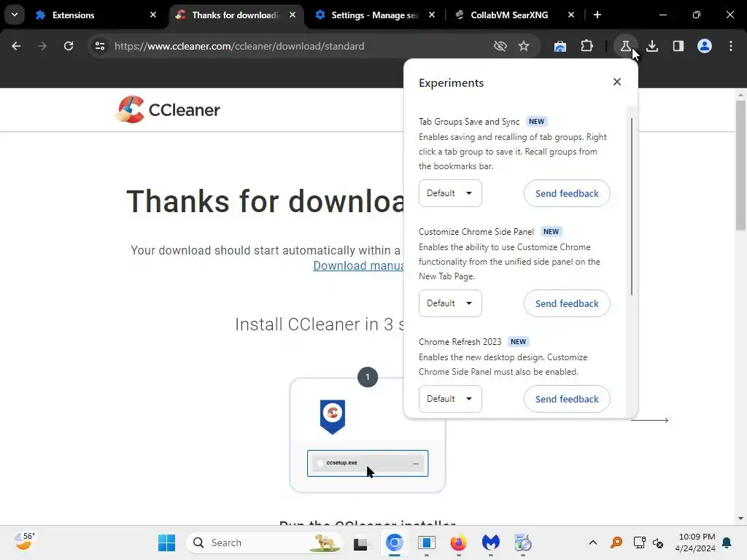Click the Tab Groups Save and Sync title

pyautogui.click(x=469, y=122)
